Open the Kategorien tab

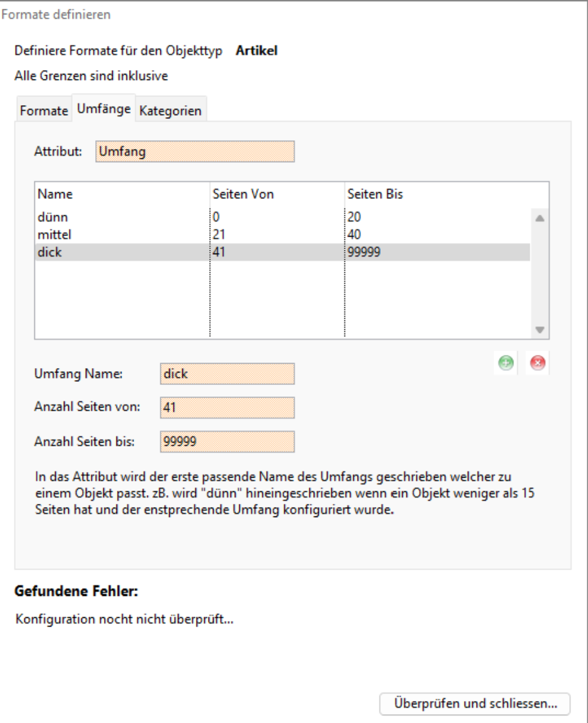click(170, 111)
